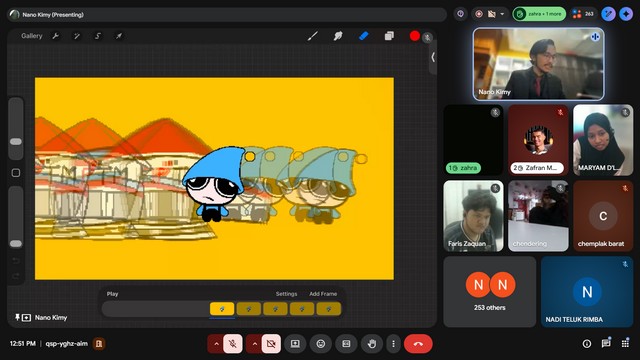Adjust the brush opacity slider handle
This screenshot has width=640, height=360.
pos(16,244)
